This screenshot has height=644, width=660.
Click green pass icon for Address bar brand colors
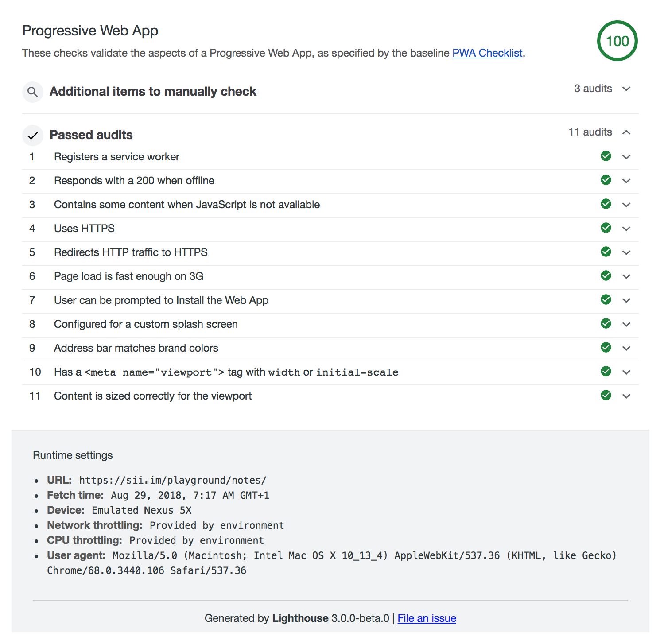[606, 348]
